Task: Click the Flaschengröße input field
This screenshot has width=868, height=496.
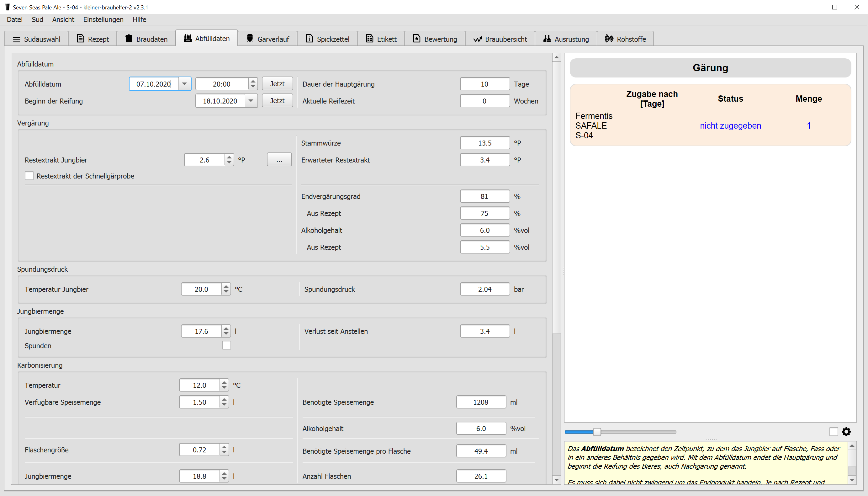Action: tap(199, 450)
